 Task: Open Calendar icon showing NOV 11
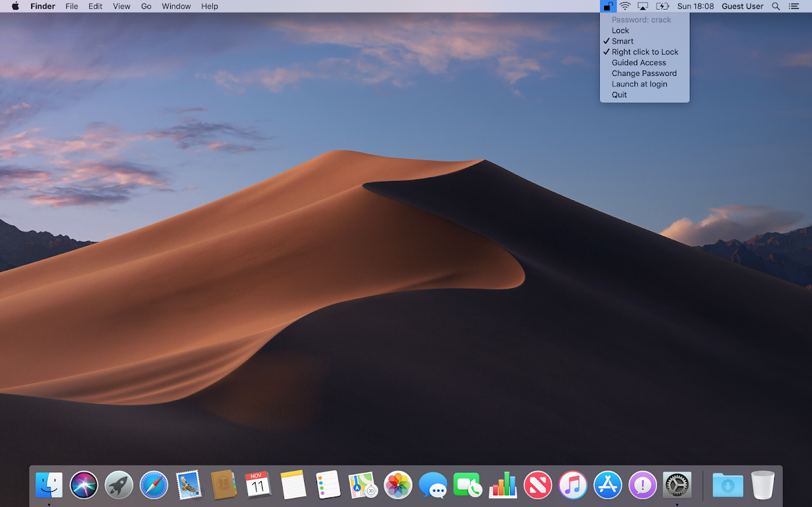(x=258, y=486)
